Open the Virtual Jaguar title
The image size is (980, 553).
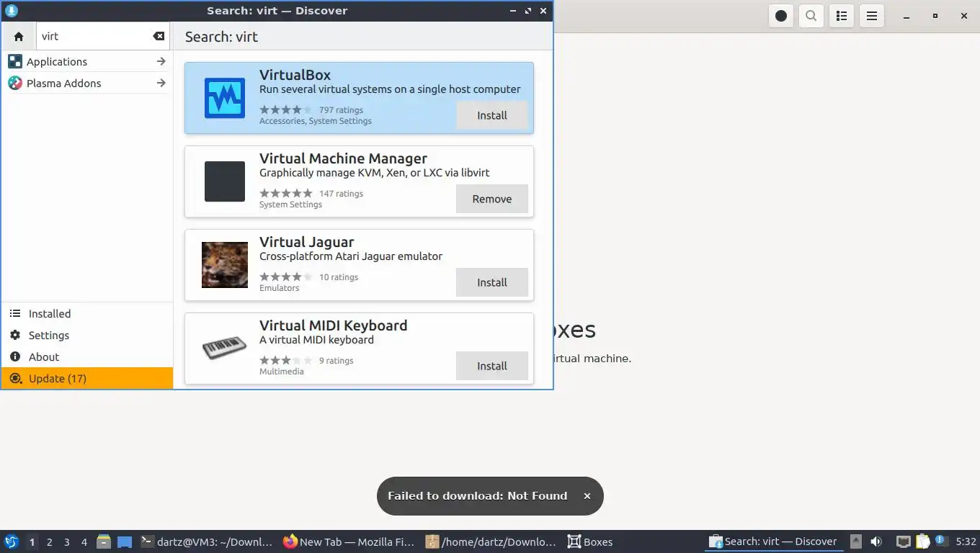[306, 242]
